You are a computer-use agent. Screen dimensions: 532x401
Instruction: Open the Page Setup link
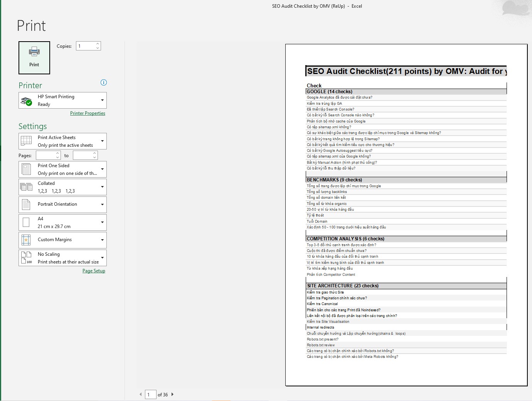coord(94,271)
